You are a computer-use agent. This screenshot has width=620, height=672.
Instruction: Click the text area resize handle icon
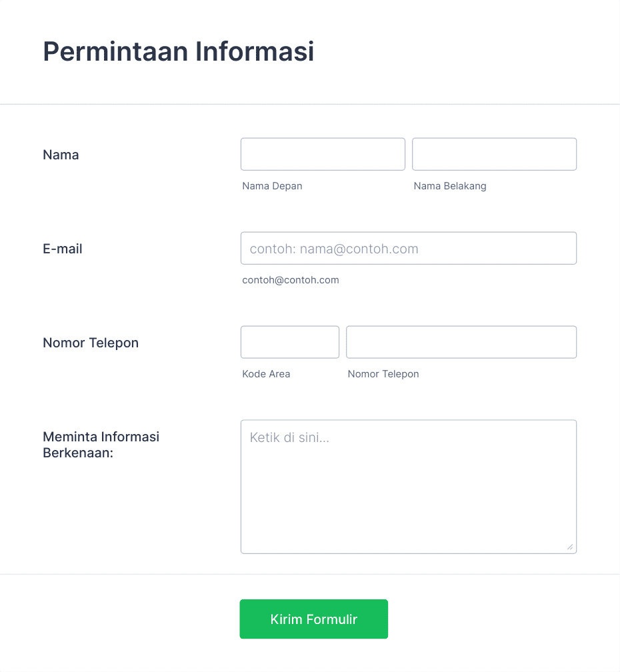[x=570, y=547]
